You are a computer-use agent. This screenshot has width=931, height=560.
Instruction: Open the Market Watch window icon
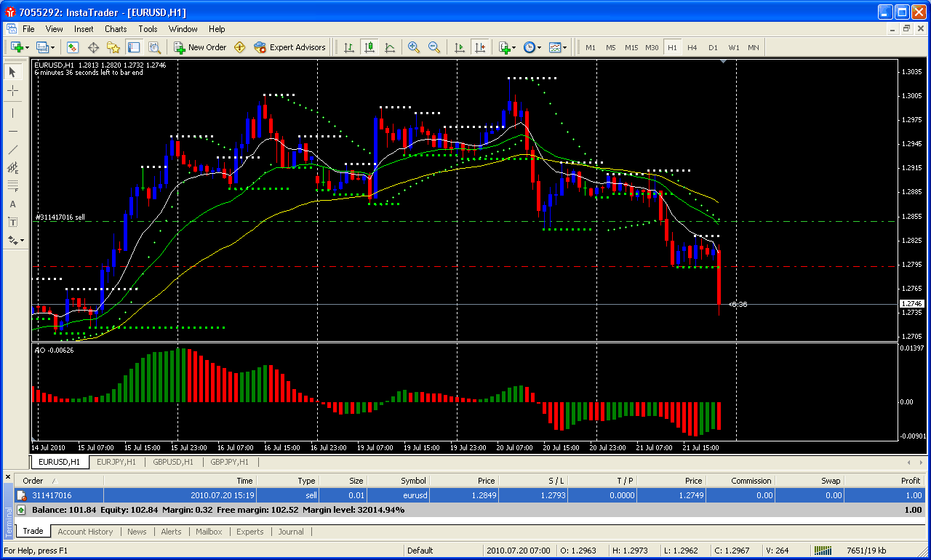[73, 47]
